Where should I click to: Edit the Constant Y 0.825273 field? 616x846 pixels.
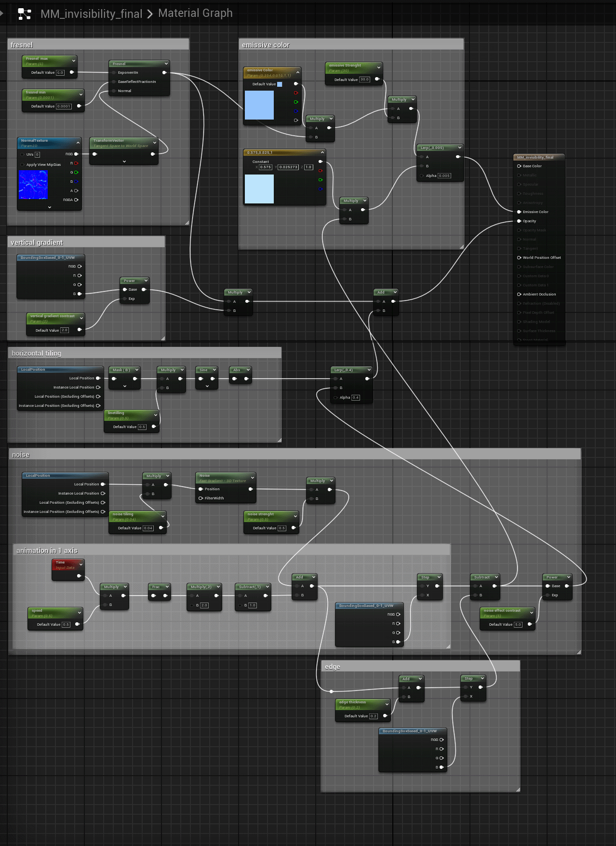pyautogui.click(x=288, y=167)
